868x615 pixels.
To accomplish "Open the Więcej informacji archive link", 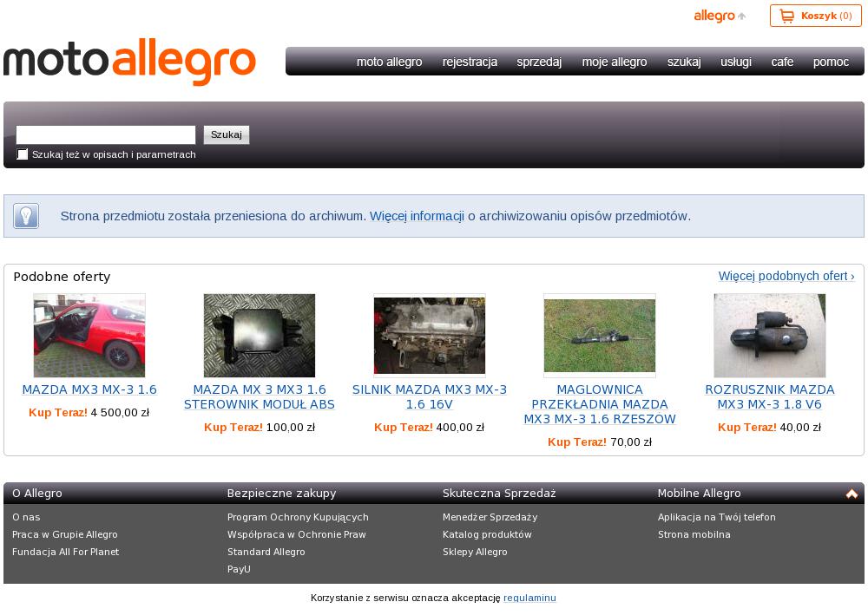I will (x=417, y=216).
